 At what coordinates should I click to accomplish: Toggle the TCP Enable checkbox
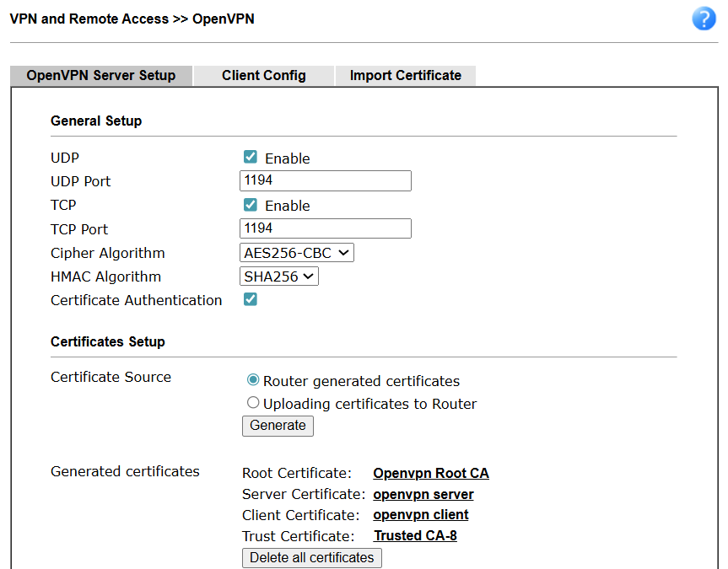[251, 205]
